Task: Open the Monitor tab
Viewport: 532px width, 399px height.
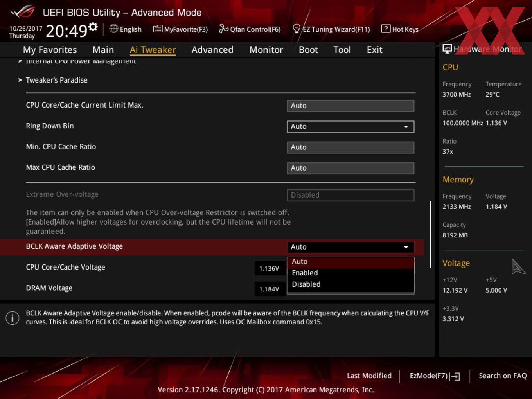Action: click(266, 50)
